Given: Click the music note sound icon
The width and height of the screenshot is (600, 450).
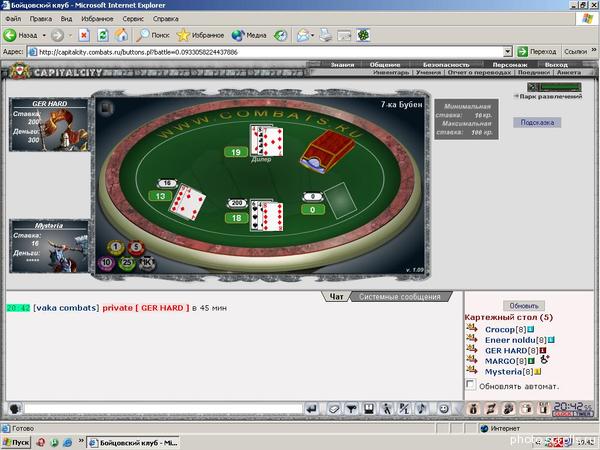Looking at the screenshot, I should click(x=422, y=409).
